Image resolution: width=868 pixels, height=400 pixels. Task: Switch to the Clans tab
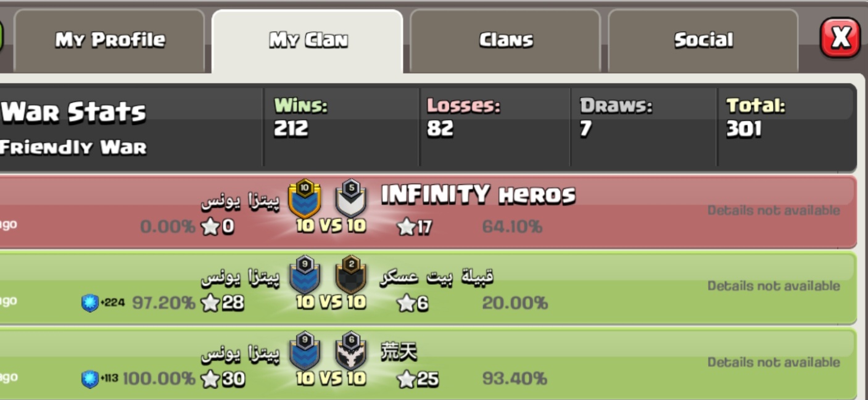coord(505,41)
